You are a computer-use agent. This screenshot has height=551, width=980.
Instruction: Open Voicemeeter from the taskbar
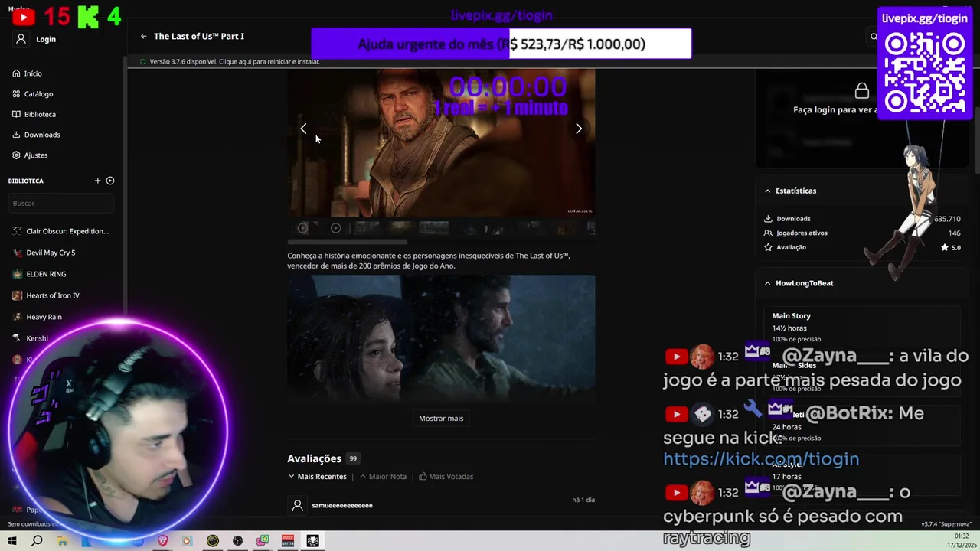pos(288,541)
